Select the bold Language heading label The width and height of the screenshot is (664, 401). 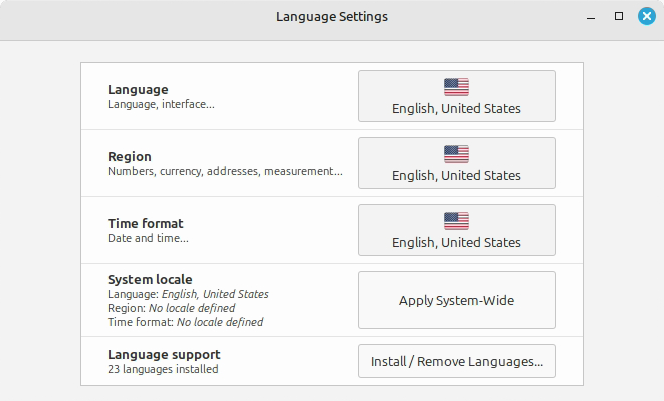click(138, 89)
